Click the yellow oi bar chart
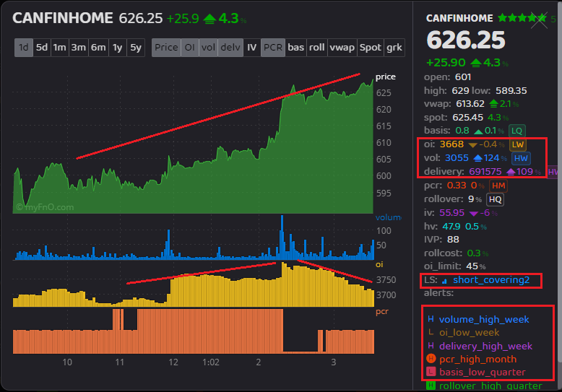The width and height of the screenshot is (562, 392). [194, 284]
